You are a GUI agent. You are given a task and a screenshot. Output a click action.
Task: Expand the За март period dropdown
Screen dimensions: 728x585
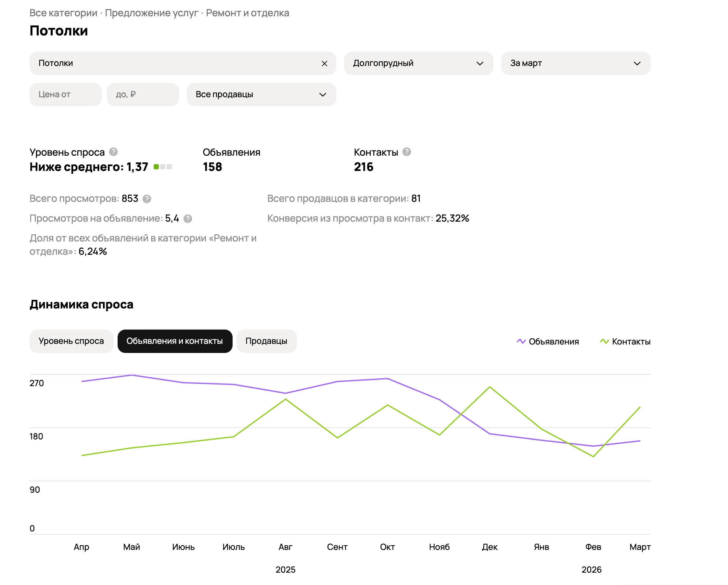click(x=575, y=63)
